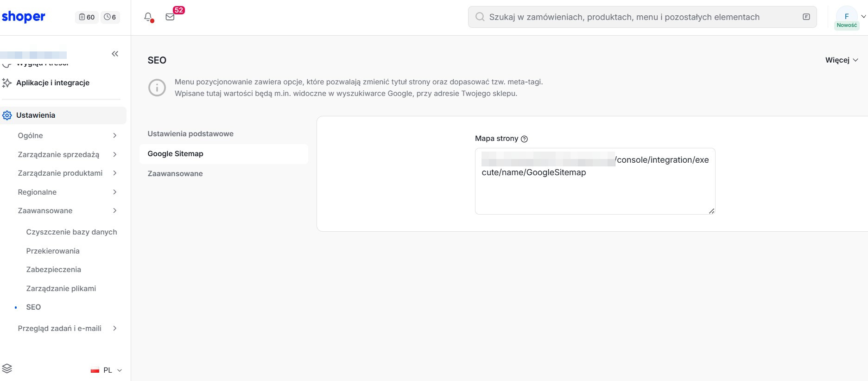Open the PL language selector
Screen dimensions: 868x381
point(107,370)
